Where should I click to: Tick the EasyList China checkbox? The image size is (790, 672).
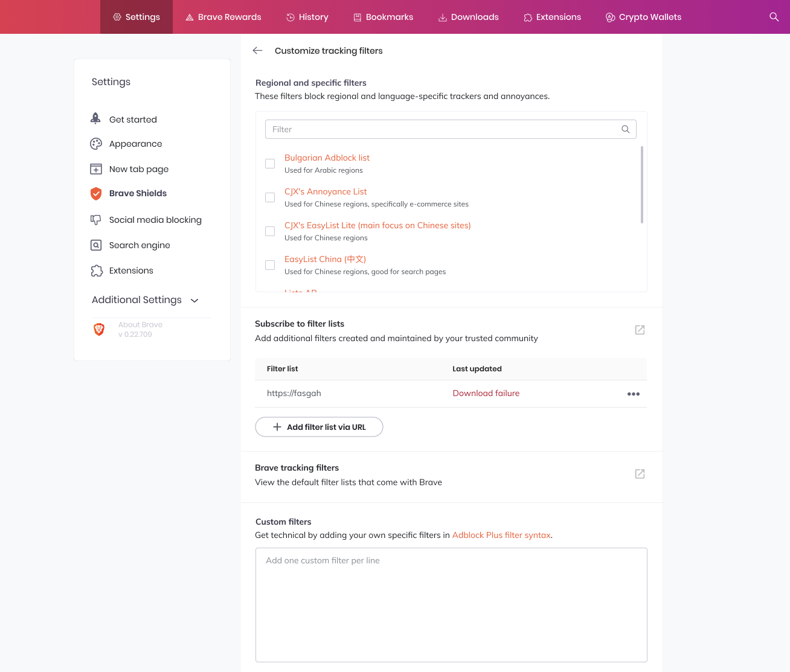270,265
